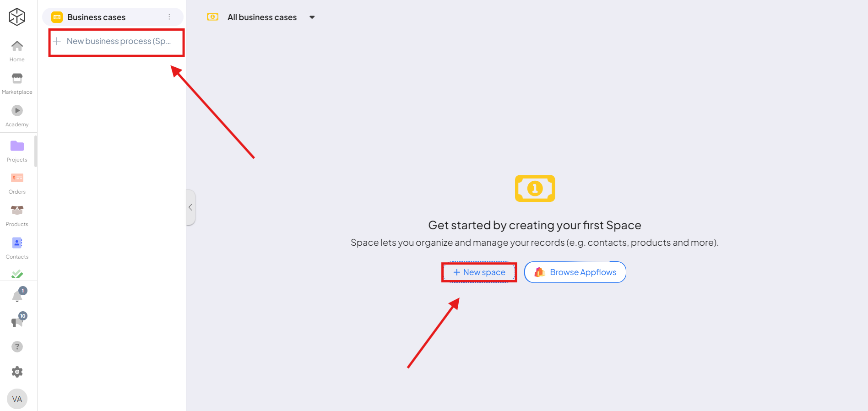Go to Academy via the play icon
Viewport: 868px width, 411px height.
[17, 116]
